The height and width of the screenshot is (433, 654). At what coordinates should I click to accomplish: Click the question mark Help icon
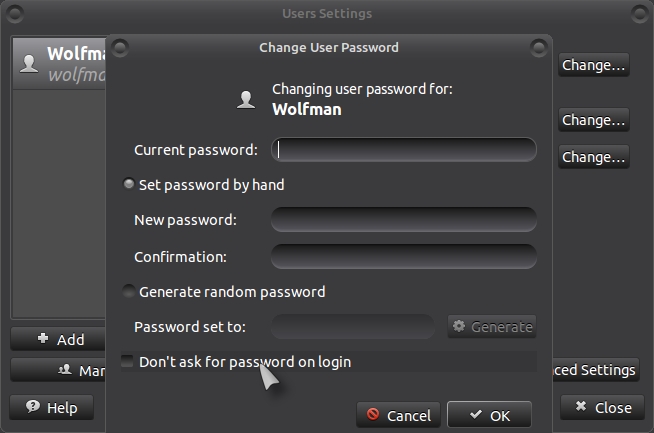tap(33, 407)
